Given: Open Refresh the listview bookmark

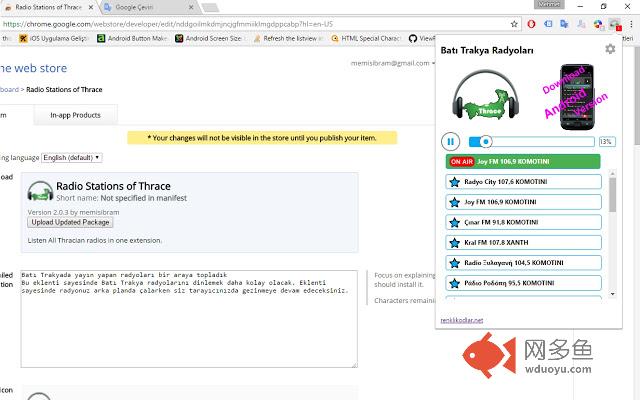Looking at the screenshot, I should click(288, 38).
